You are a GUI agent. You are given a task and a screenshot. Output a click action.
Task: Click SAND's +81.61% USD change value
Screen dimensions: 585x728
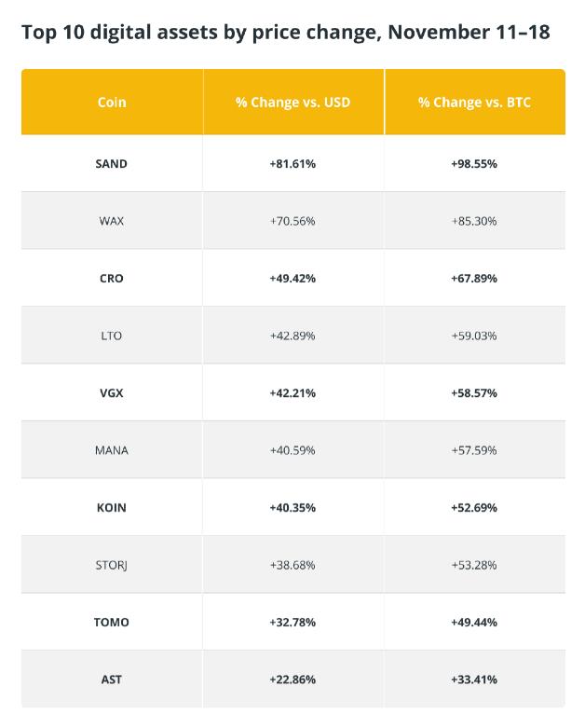click(292, 164)
